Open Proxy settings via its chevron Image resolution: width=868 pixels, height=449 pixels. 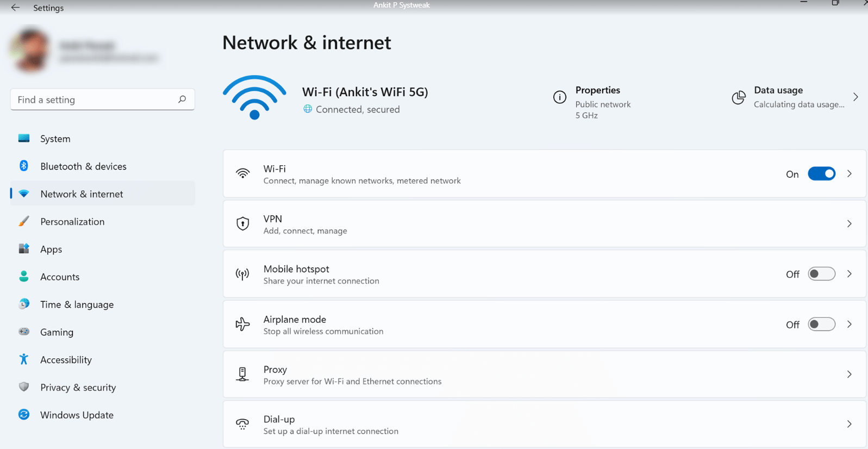pyautogui.click(x=849, y=374)
